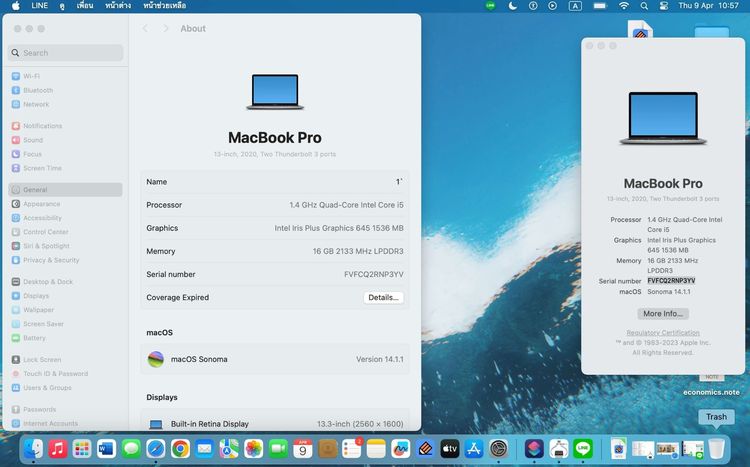This screenshot has height=467, width=750.
Task: Click the Memory value 16 GB 2133 MHz LPDDR3
Action: click(358, 251)
